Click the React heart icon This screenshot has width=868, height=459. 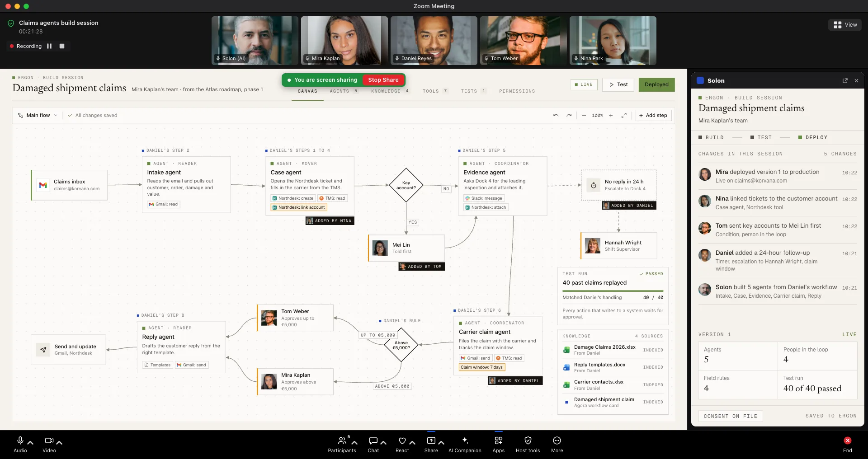402,440
